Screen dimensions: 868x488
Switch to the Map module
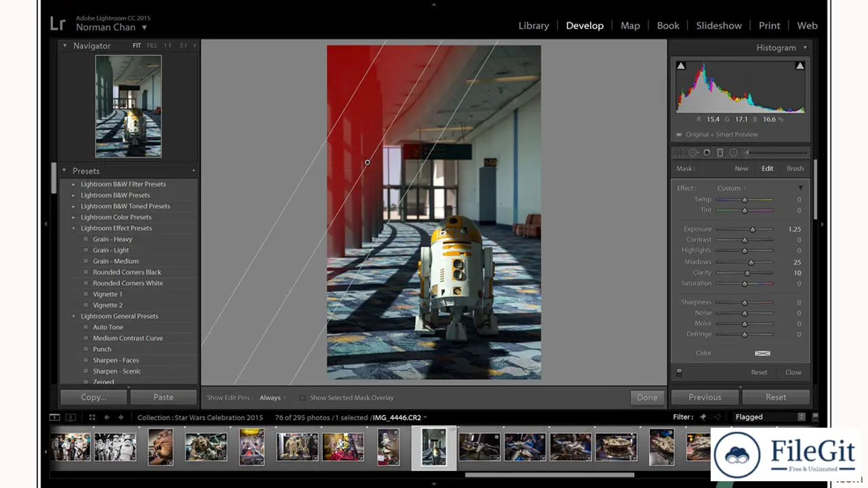[x=630, y=25]
